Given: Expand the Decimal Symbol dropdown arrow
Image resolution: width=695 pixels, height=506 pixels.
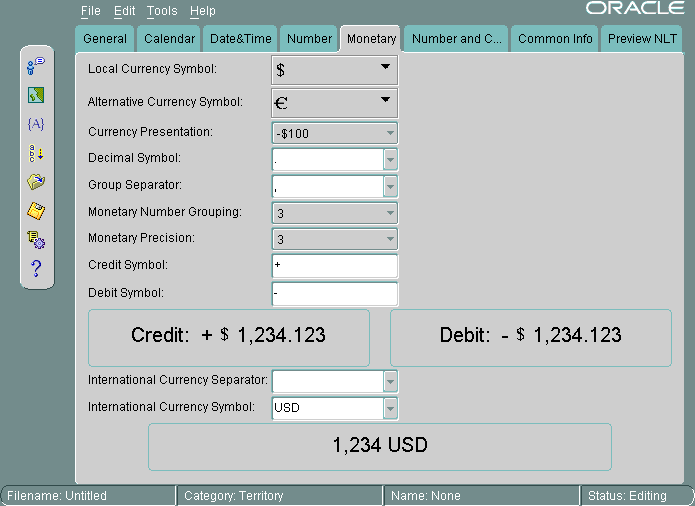Looking at the screenshot, I should click(390, 159).
